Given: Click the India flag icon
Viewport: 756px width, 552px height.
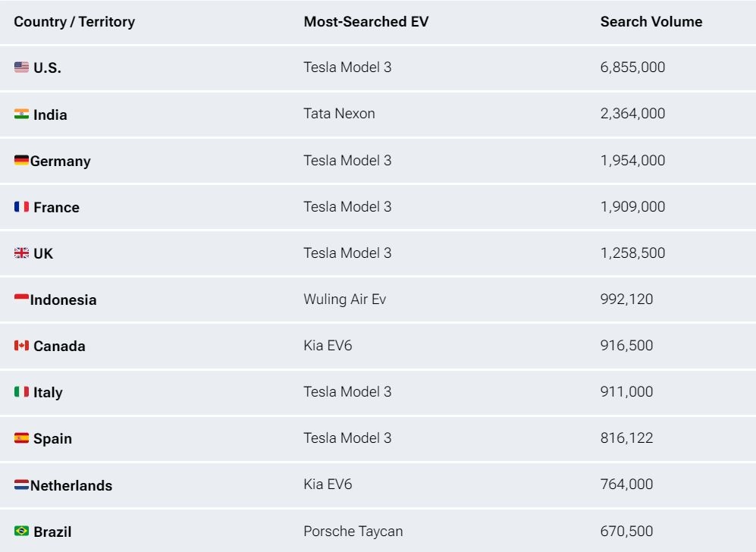Looking at the screenshot, I should [x=22, y=114].
